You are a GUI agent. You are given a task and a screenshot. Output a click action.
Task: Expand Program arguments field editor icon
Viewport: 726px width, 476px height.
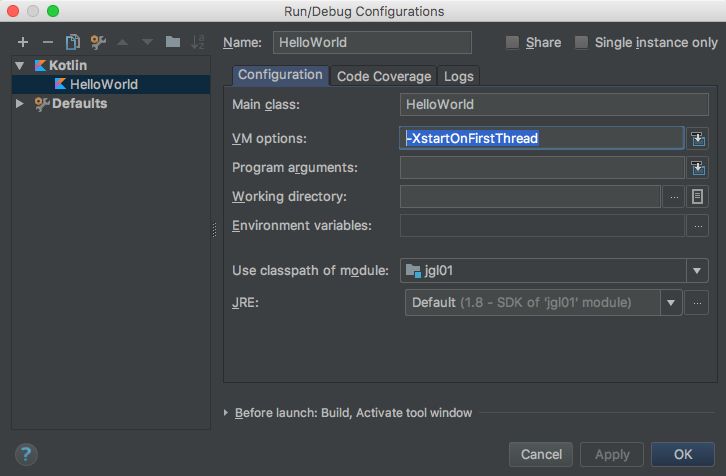(698, 168)
